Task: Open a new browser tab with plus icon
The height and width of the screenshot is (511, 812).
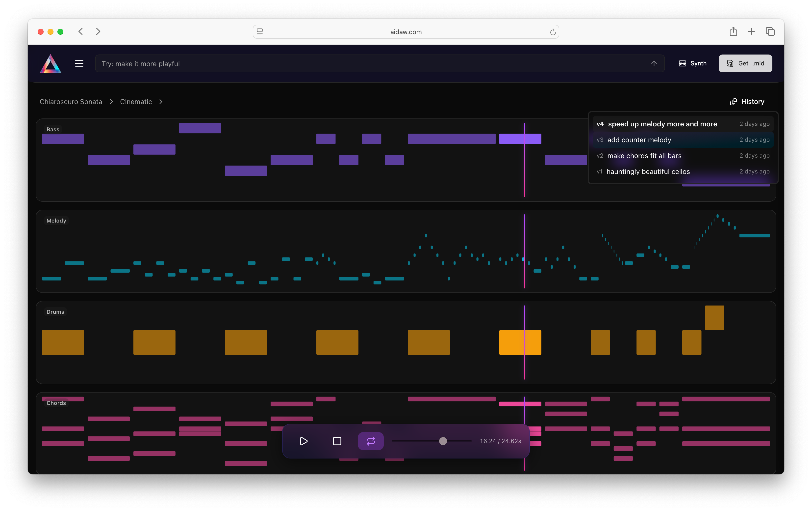Action: 751,32
